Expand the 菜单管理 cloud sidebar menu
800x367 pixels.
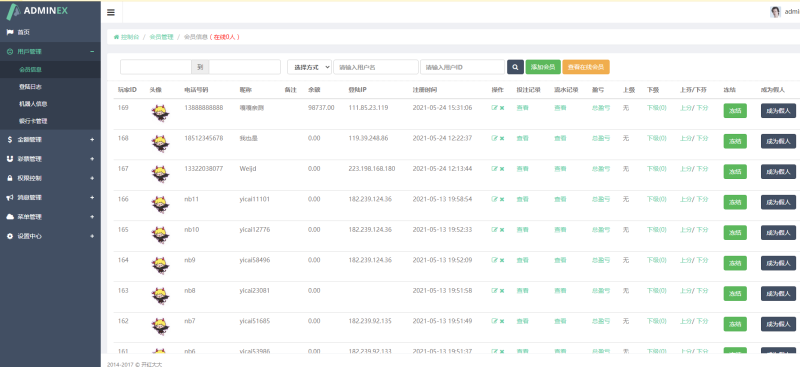tap(50, 217)
